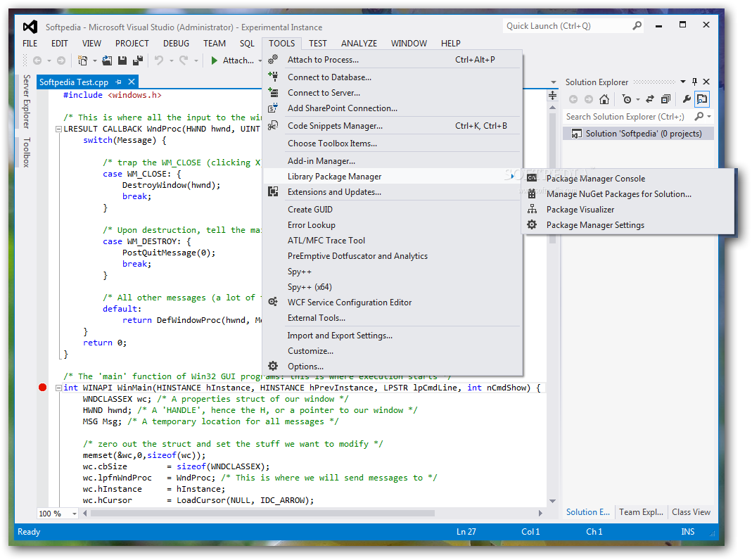Collapse the WndProc function outline
Screen dimensions: 752x560
click(58, 129)
